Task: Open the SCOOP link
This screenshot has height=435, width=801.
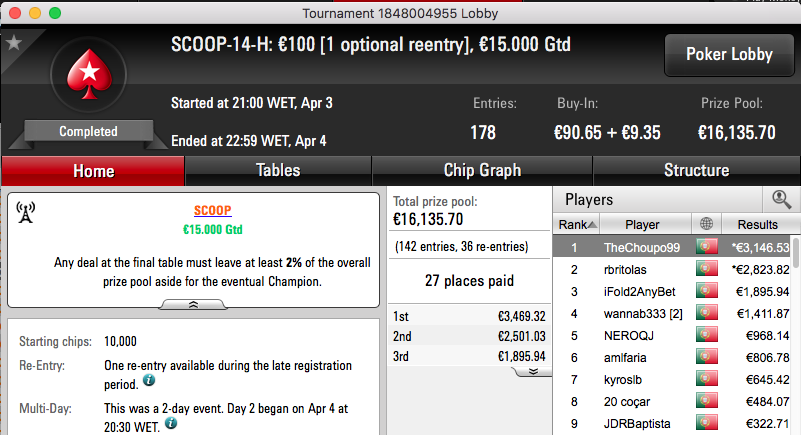Action: tap(213, 210)
